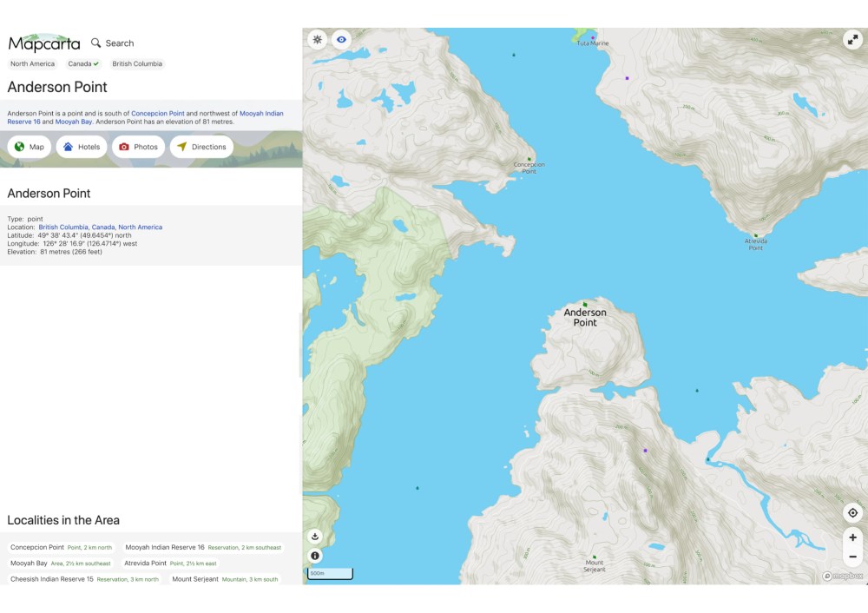Expand map to fullscreen
This screenshot has width=868, height=613.
852,40
